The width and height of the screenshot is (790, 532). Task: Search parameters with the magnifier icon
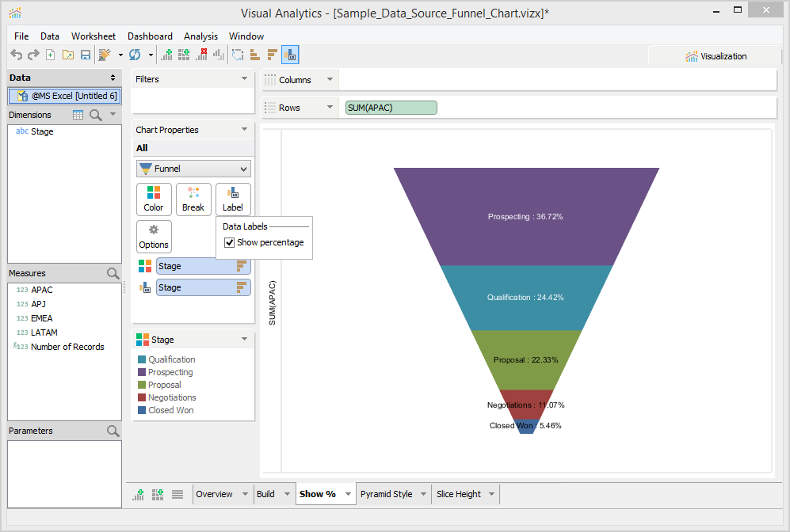click(113, 431)
